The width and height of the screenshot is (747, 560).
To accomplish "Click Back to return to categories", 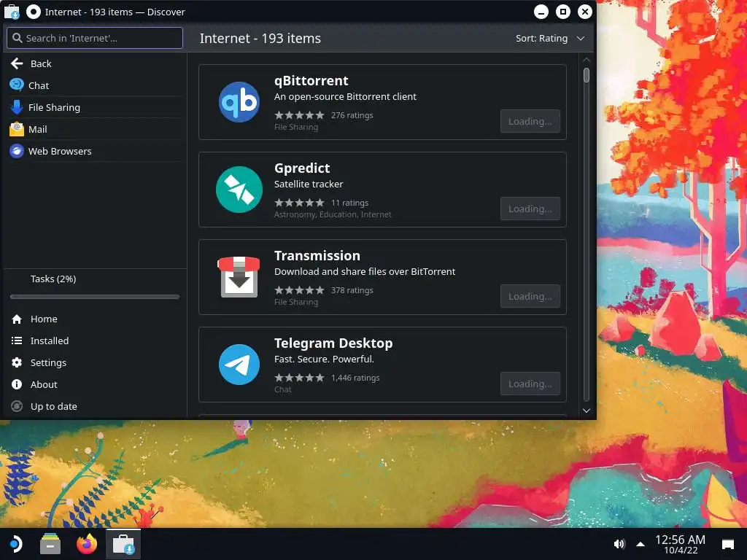I will click(x=95, y=63).
